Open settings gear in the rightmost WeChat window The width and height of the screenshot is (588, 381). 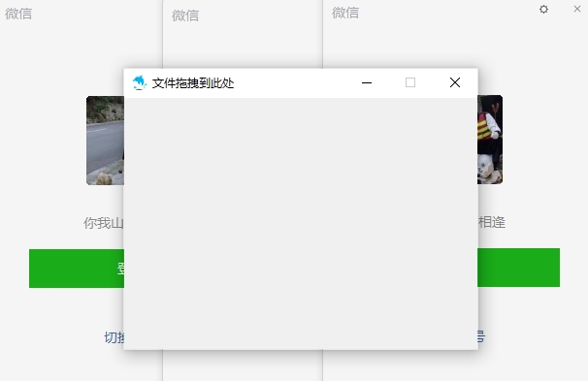pyautogui.click(x=543, y=9)
